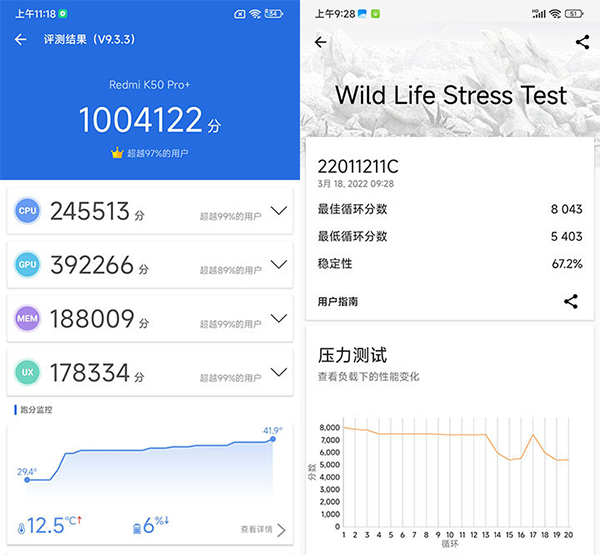
Task: Tap the 1004122 total score number
Action: 142,121
